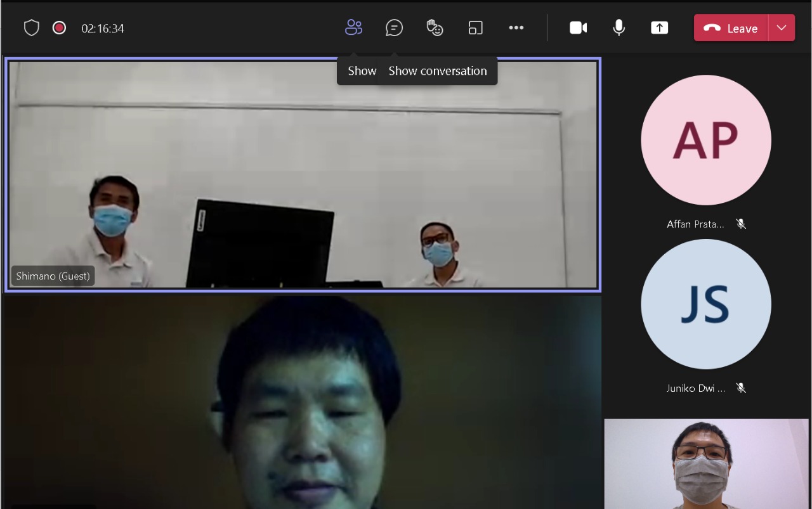Click the share content tray icon
The width and height of the screenshot is (812, 509).
click(659, 28)
